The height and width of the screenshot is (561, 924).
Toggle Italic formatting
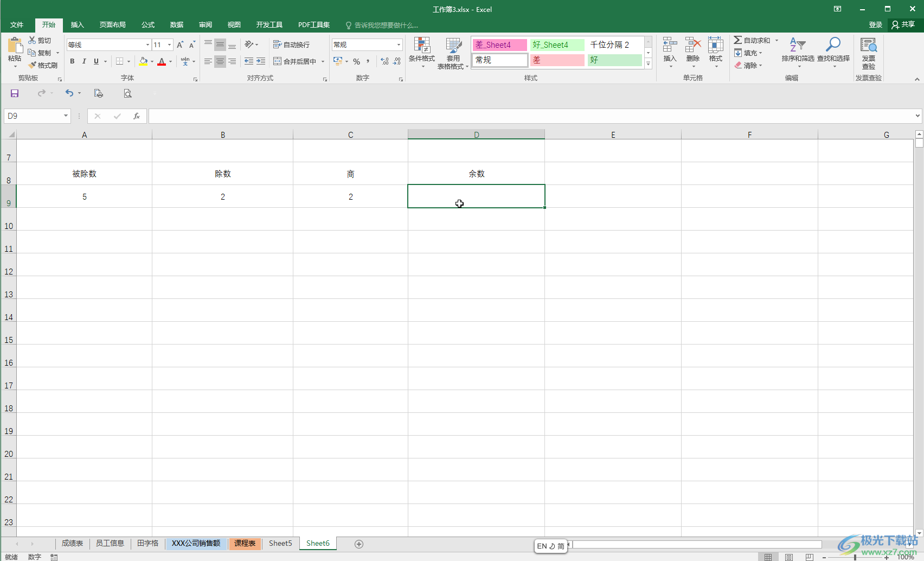[84, 61]
